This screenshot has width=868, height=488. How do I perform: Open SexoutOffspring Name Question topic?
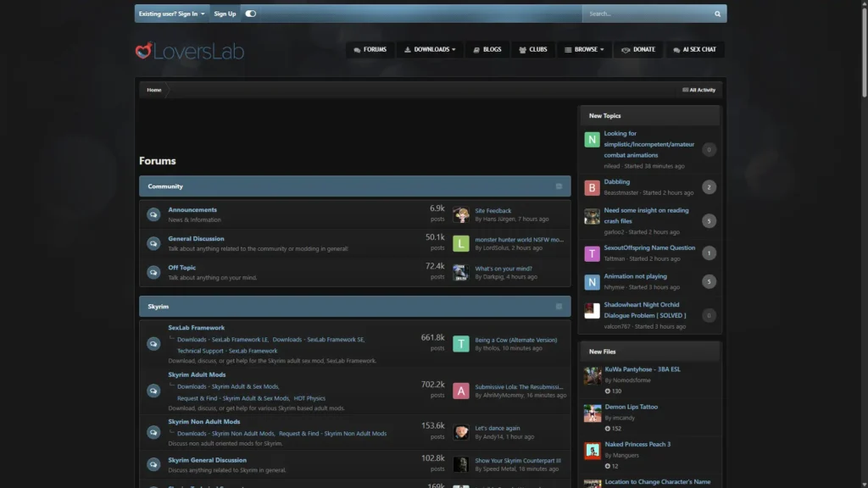pyautogui.click(x=649, y=248)
